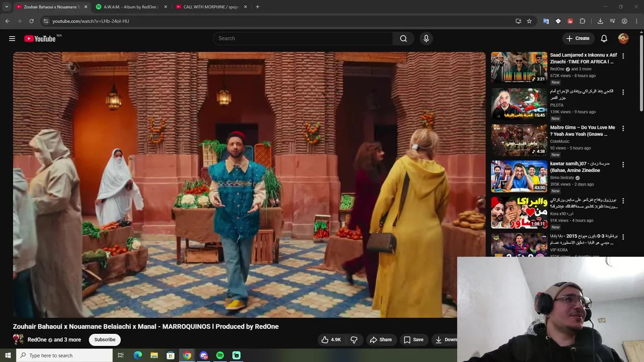Open options for the VIP KORA video
The image size is (644, 362).
coord(623,237)
